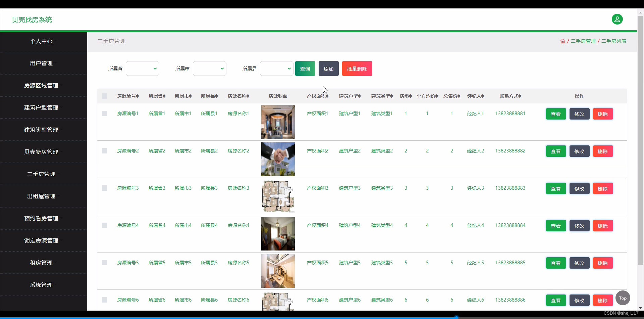Open the 所属市 dropdown
The height and width of the screenshot is (319, 644).
[x=210, y=69]
